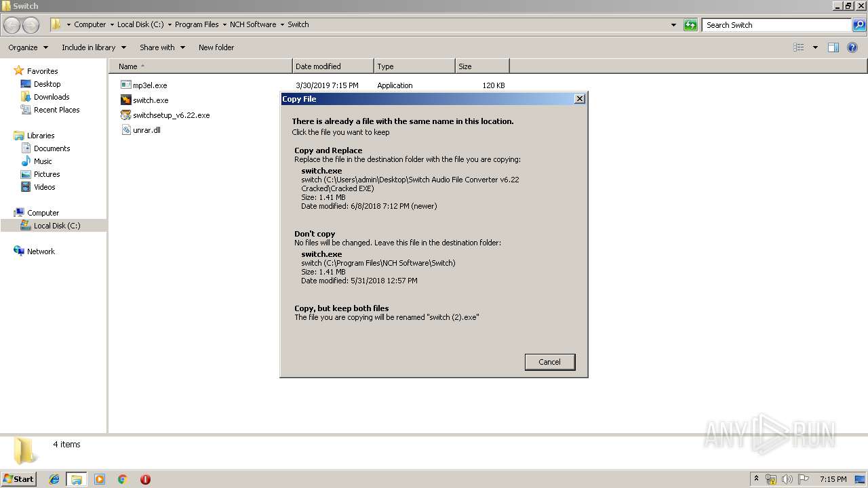Click the Forward navigation arrow

(x=31, y=25)
